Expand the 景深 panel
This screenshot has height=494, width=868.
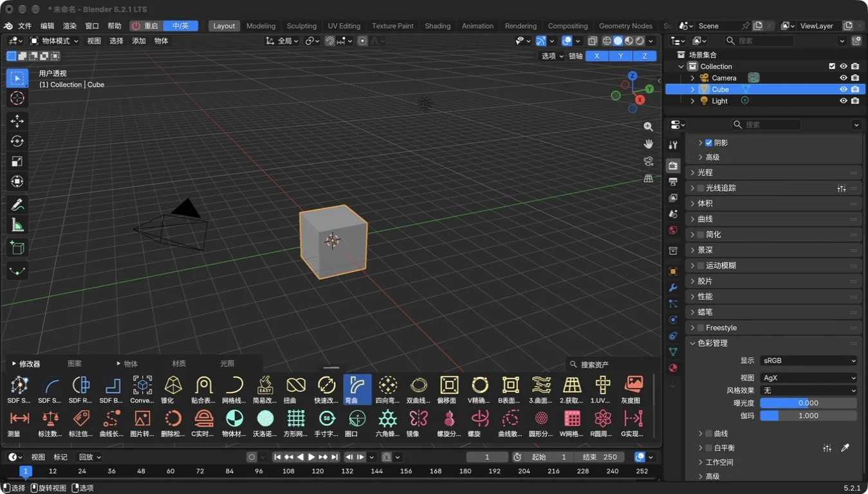[x=773, y=250]
